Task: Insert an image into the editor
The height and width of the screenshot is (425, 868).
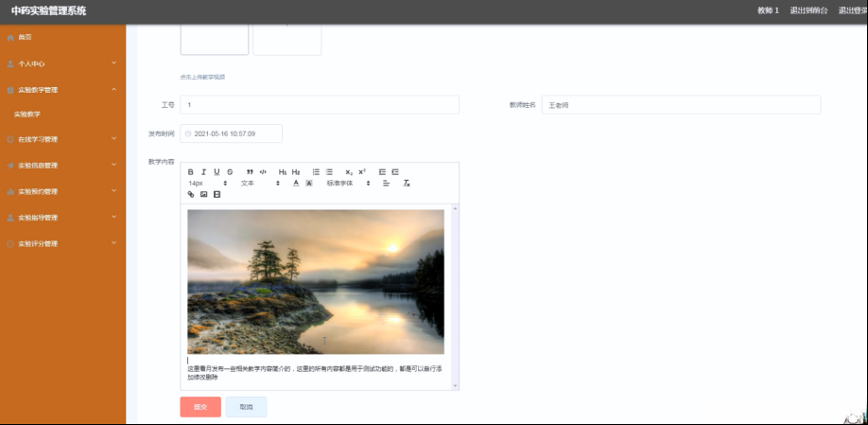Action: click(x=203, y=194)
